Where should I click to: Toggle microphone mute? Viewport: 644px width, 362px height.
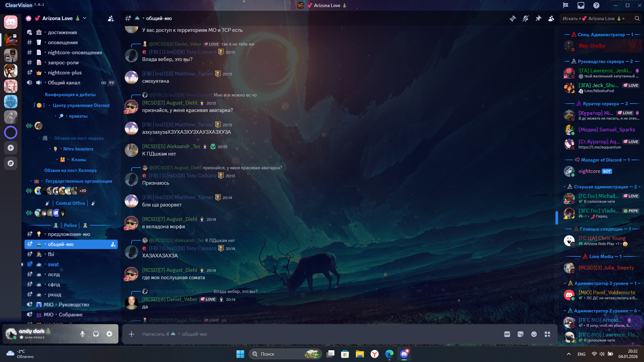[x=83, y=334]
